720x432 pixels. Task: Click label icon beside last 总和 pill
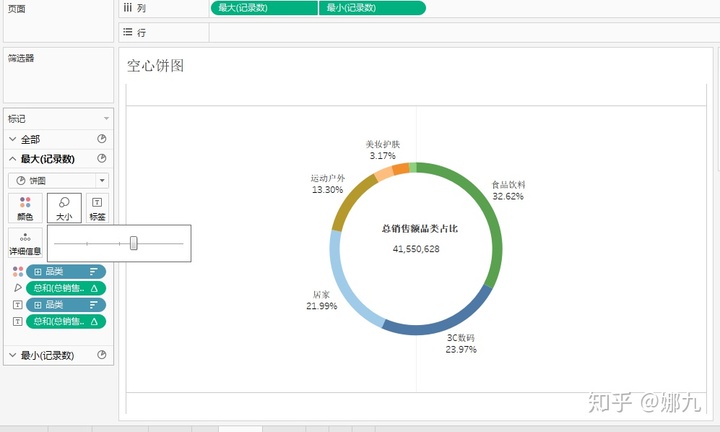click(x=17, y=321)
